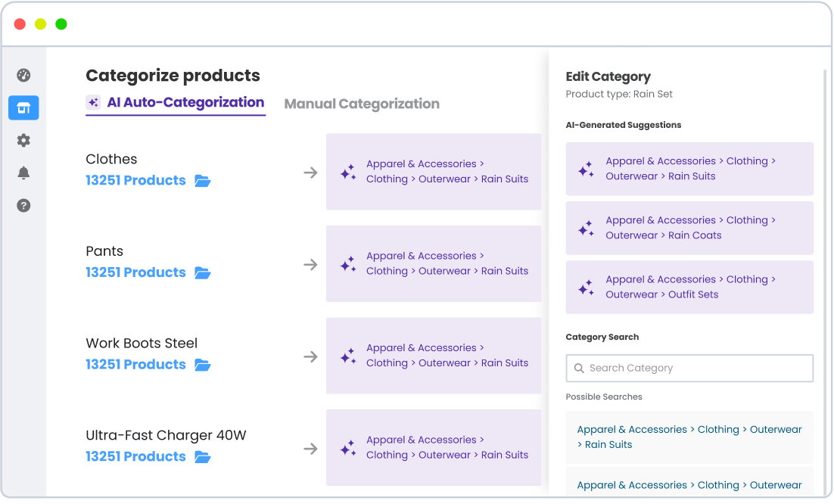Viewport: 834px width, 504px height.
Task: Choose the Outfit Sets suggestion in Edit Category
Action: point(689,287)
